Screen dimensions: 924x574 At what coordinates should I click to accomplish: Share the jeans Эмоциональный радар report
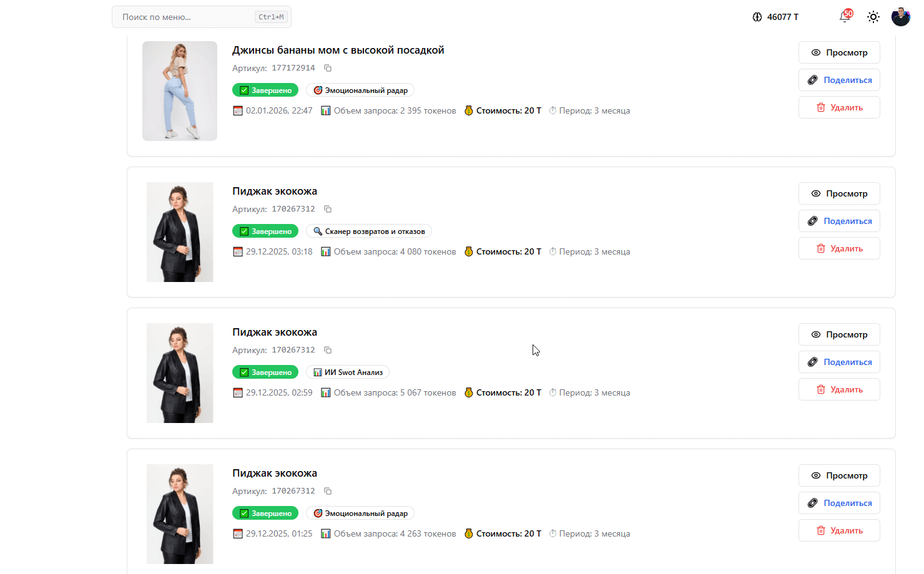click(x=839, y=80)
